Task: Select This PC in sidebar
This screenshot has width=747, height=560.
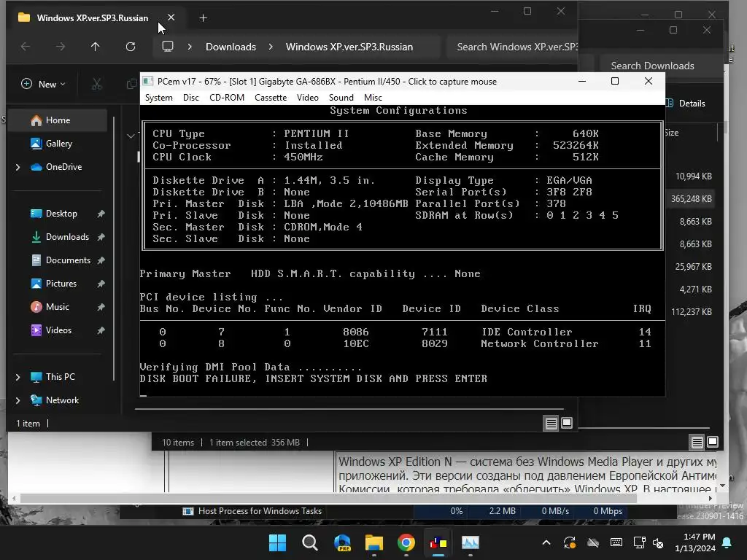Action: click(x=60, y=377)
